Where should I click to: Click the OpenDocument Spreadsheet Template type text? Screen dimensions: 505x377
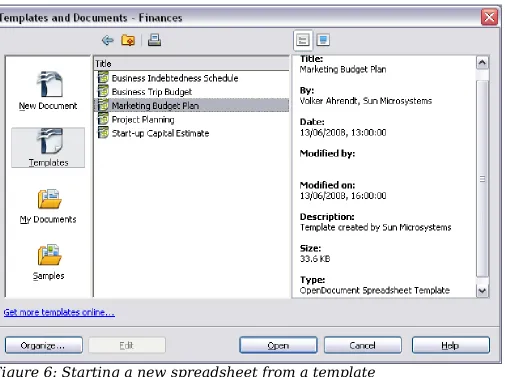click(x=375, y=290)
